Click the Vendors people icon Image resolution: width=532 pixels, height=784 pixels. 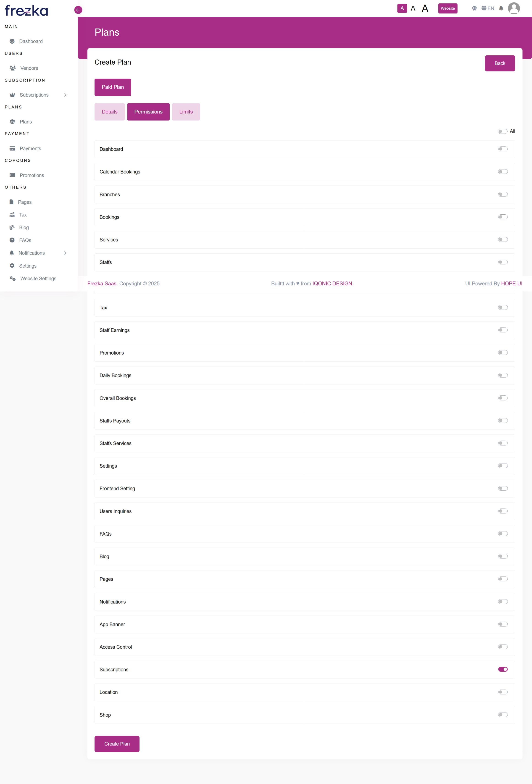(13, 68)
